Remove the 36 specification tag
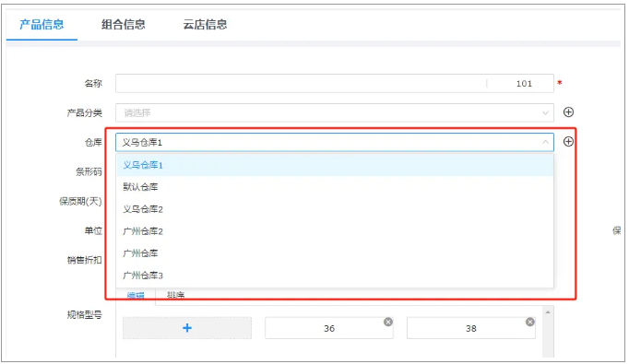This screenshot has height=364, width=629. (x=388, y=322)
